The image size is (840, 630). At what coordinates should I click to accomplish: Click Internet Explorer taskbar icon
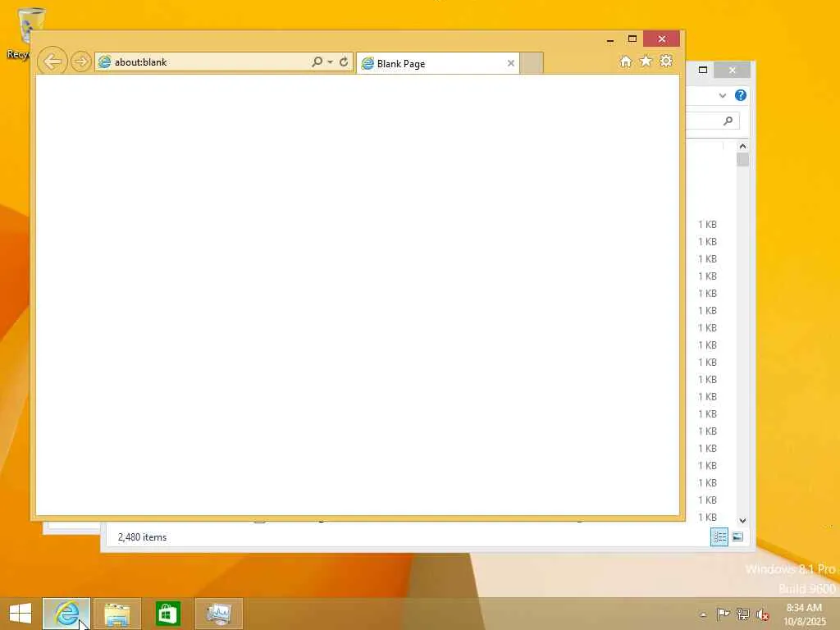[x=66, y=614]
